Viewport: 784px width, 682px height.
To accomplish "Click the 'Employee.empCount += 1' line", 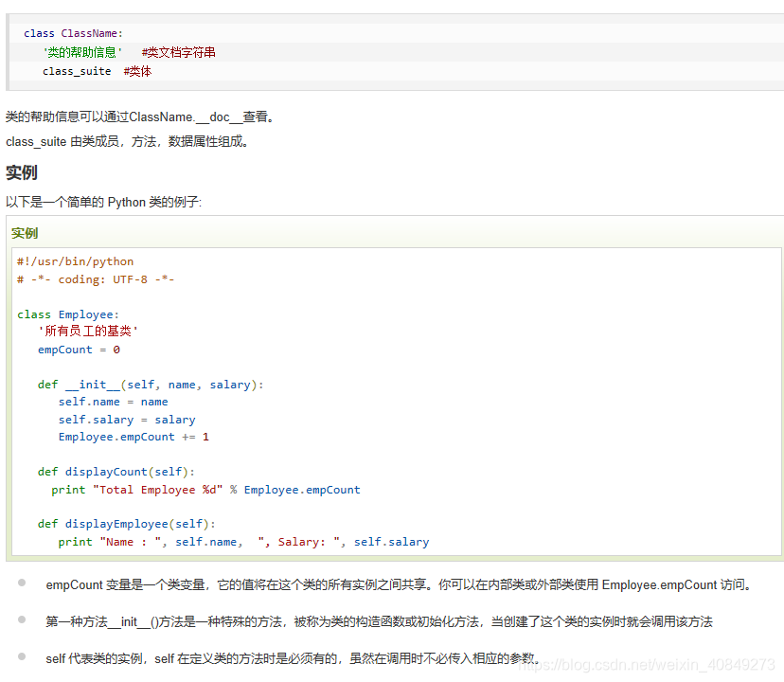I will (x=134, y=437).
